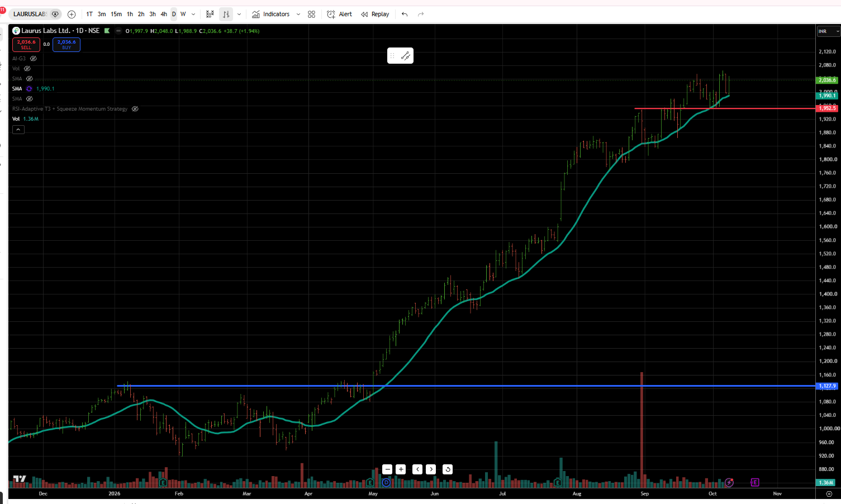This screenshot has width=841, height=504.
Task: Choose the 2h timeframe
Action: point(141,14)
